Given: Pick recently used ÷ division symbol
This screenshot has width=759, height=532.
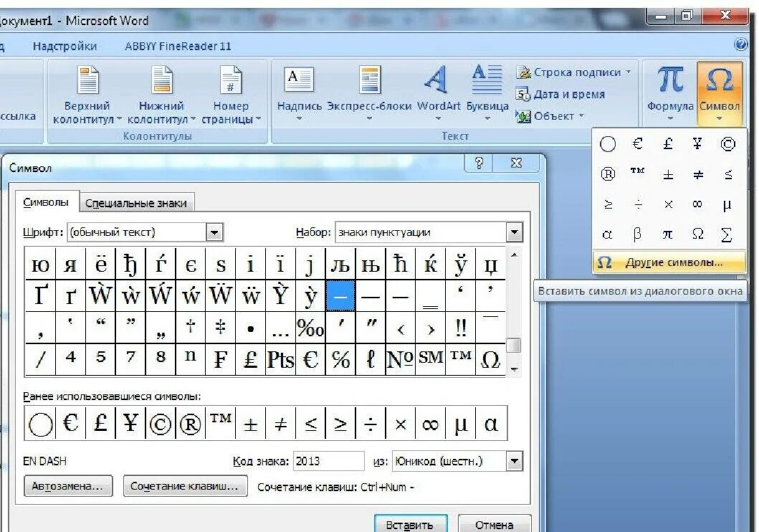Looking at the screenshot, I should (371, 423).
